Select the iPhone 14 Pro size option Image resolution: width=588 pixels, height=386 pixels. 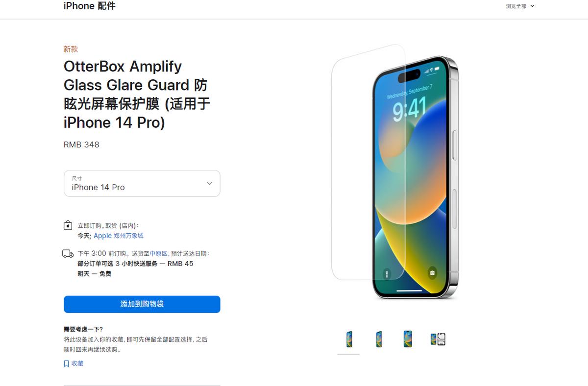(98, 187)
